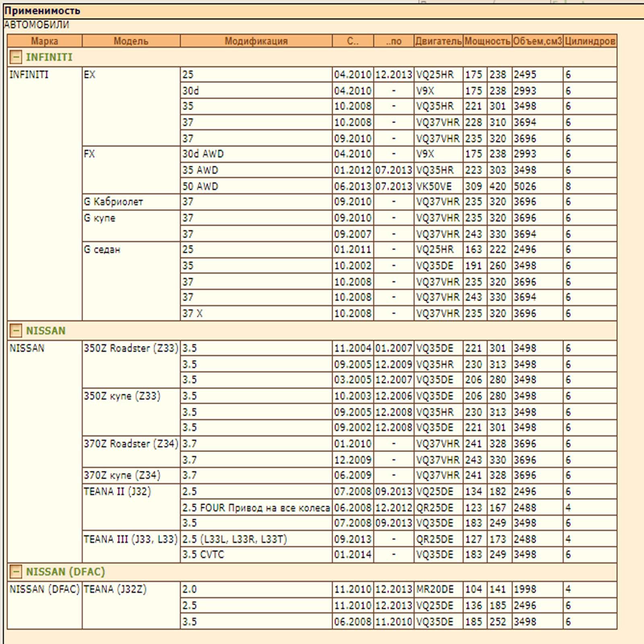644x644 pixels.
Task: Click the 2.5 (L33L, L33R, L33T) cell
Action: (x=256, y=539)
